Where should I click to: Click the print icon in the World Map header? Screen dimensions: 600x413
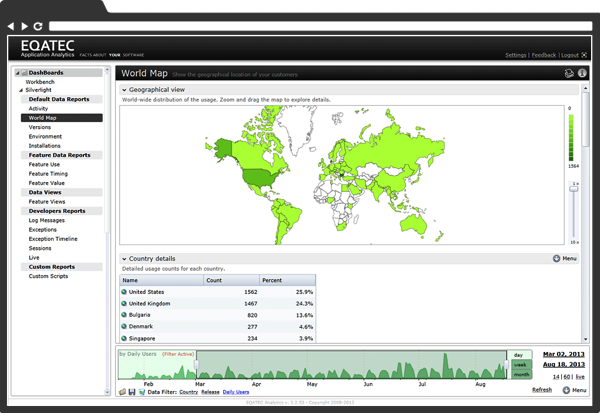click(x=569, y=73)
